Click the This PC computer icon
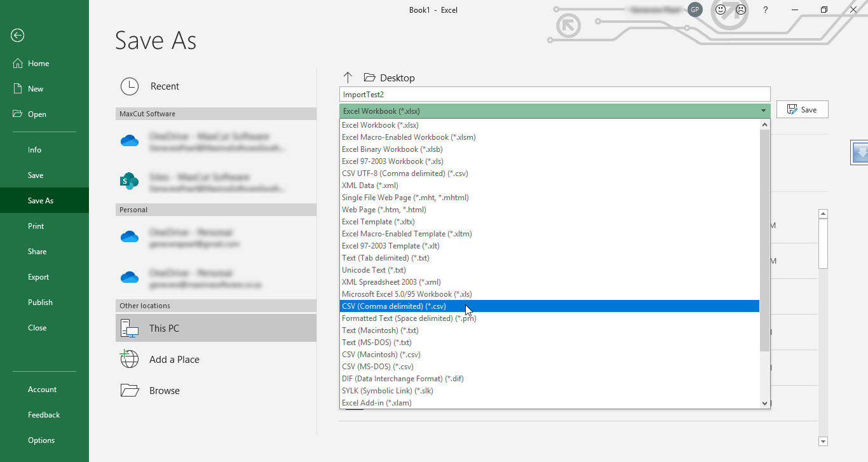The width and height of the screenshot is (868, 462). [130, 329]
